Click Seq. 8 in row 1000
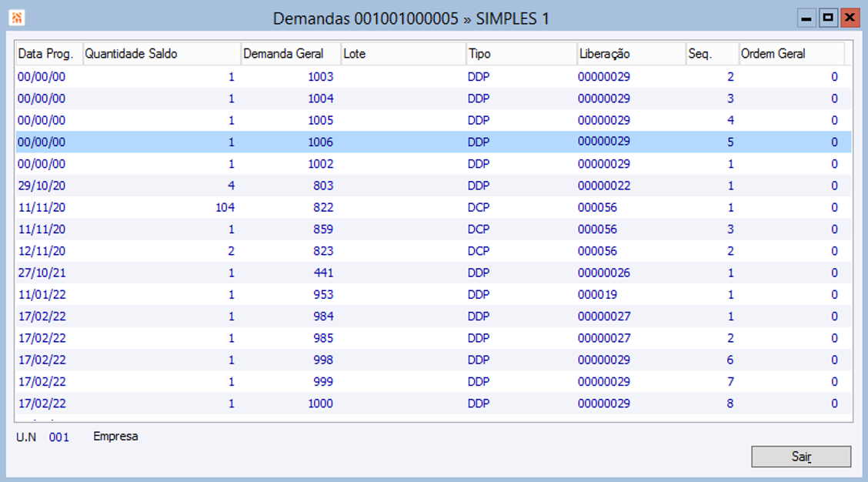Screen dimensions: 868x482 click(x=730, y=403)
